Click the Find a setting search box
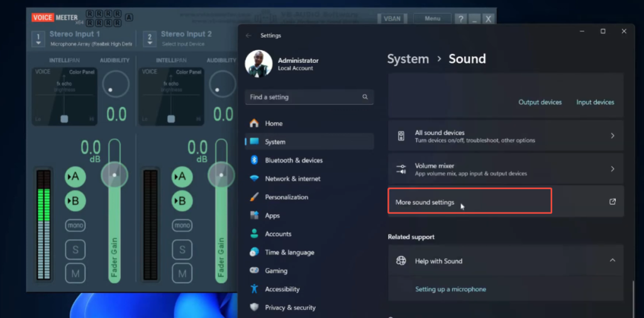 pyautogui.click(x=309, y=97)
